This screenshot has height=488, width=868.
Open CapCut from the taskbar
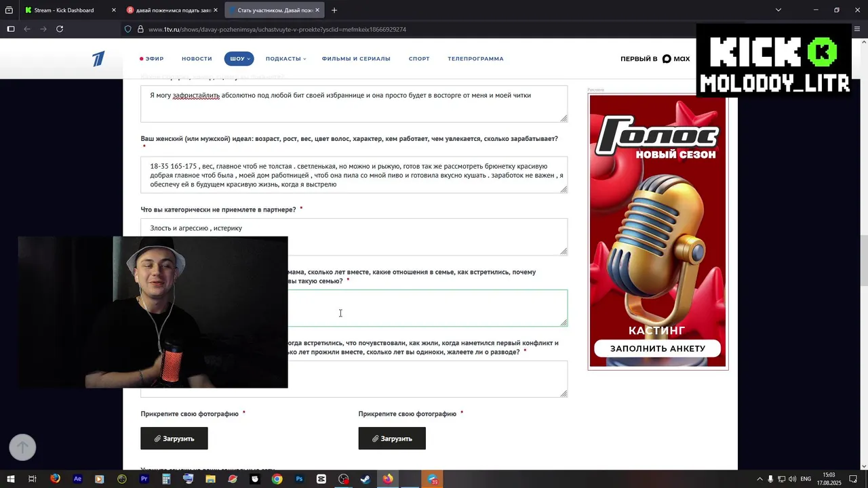(321, 479)
